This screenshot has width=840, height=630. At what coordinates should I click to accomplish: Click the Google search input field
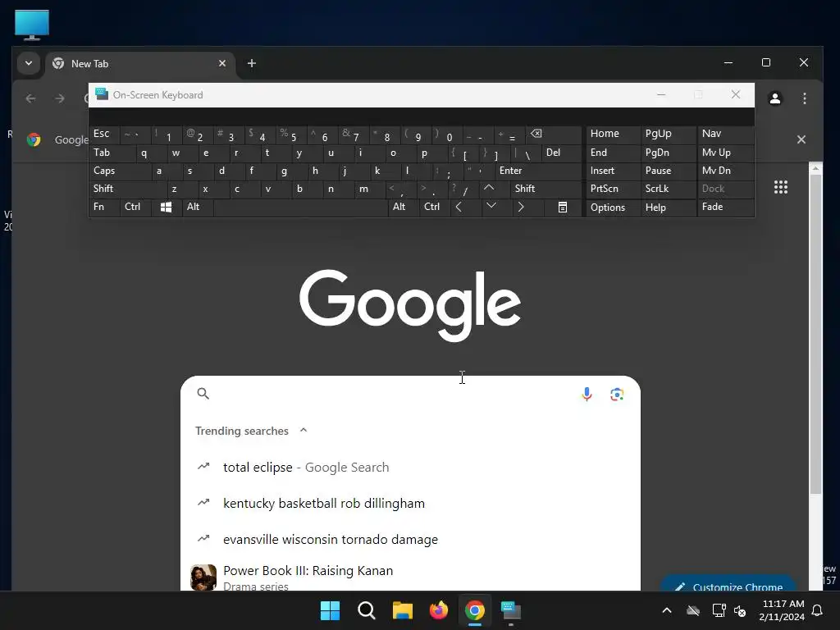(x=394, y=395)
